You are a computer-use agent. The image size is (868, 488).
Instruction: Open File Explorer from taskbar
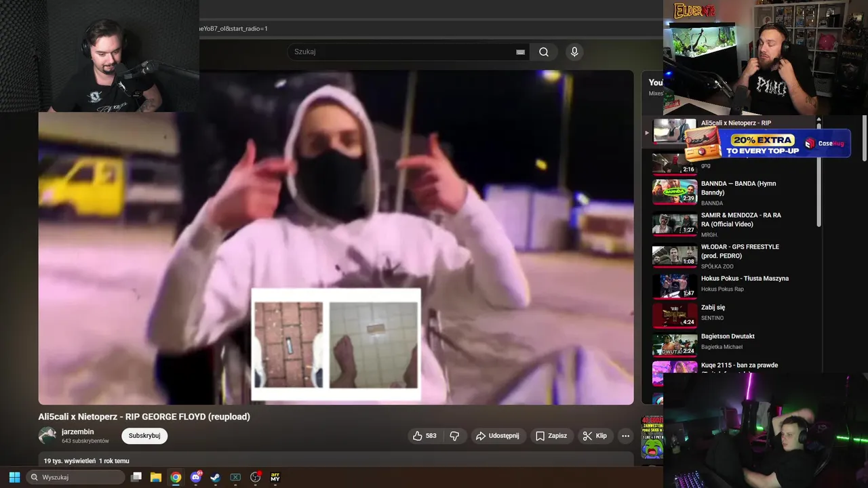click(156, 477)
